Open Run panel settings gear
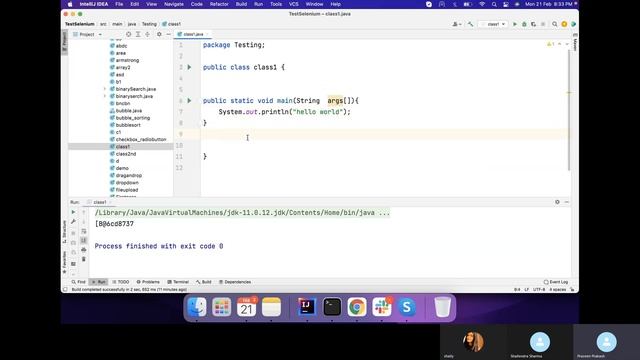Image resolution: width=640 pixels, height=360 pixels. [x=557, y=202]
